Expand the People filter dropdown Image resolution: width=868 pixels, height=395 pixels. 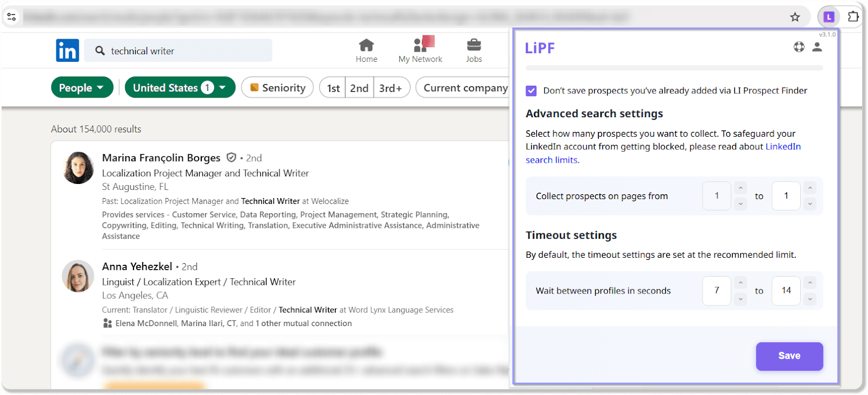[82, 88]
